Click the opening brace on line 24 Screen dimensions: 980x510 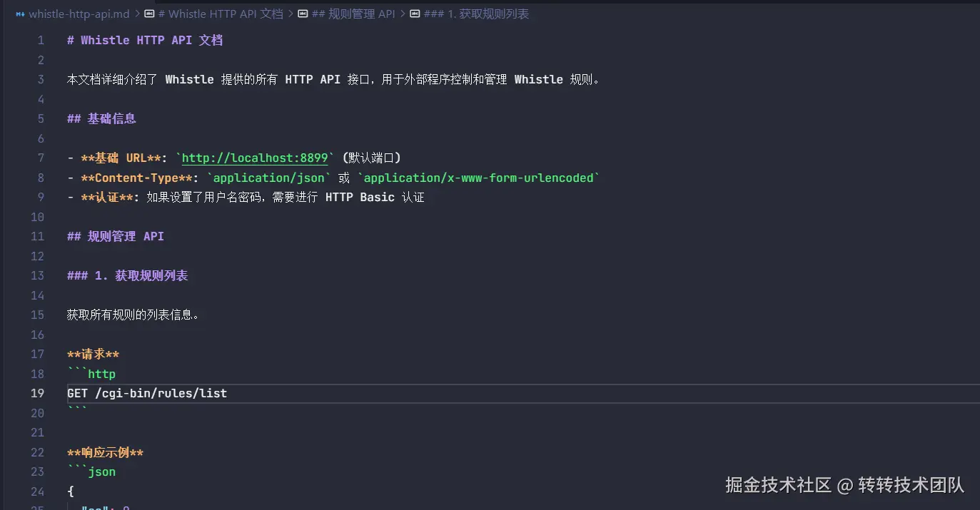tap(70, 491)
